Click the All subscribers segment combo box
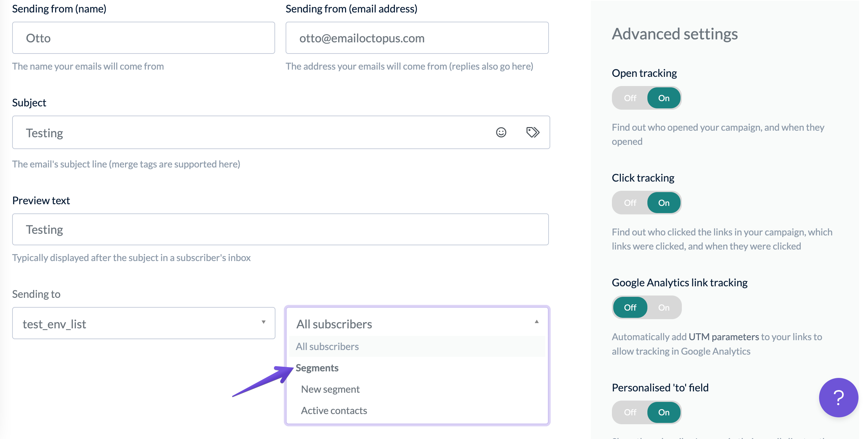 [x=404, y=324]
